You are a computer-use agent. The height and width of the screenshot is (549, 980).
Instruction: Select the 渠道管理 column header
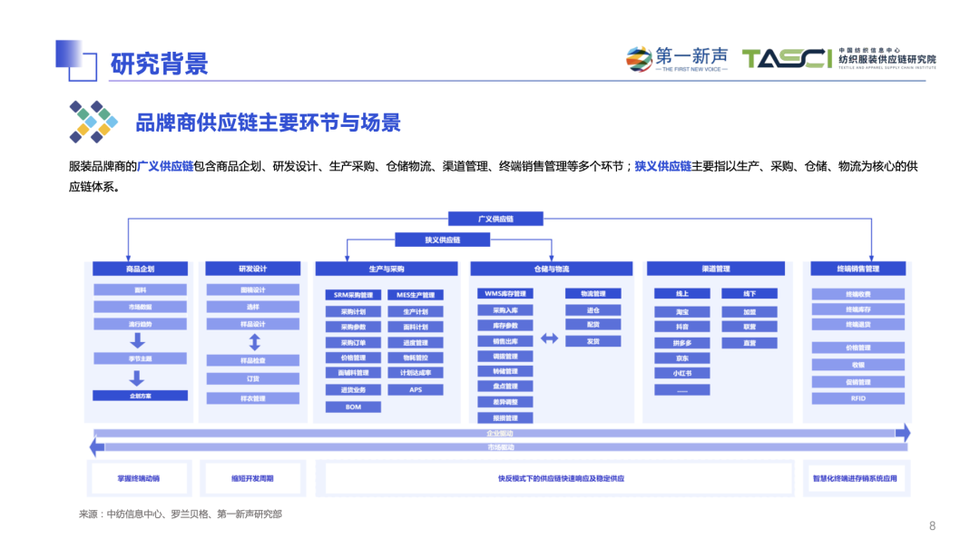[x=716, y=269]
